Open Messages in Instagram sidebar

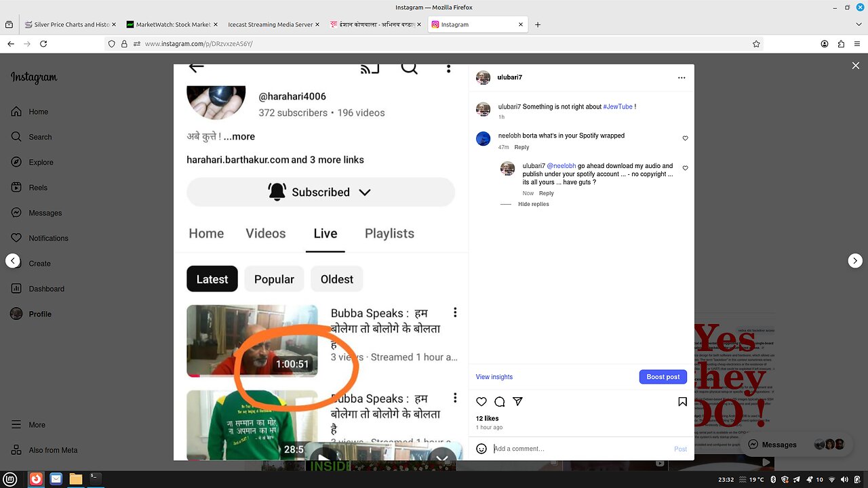click(x=36, y=213)
